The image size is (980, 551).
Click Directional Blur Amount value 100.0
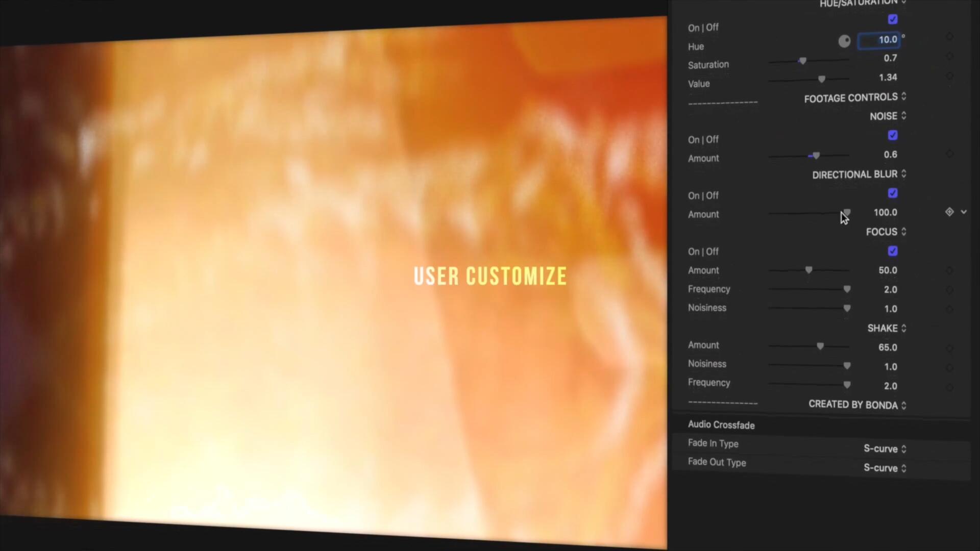point(885,212)
